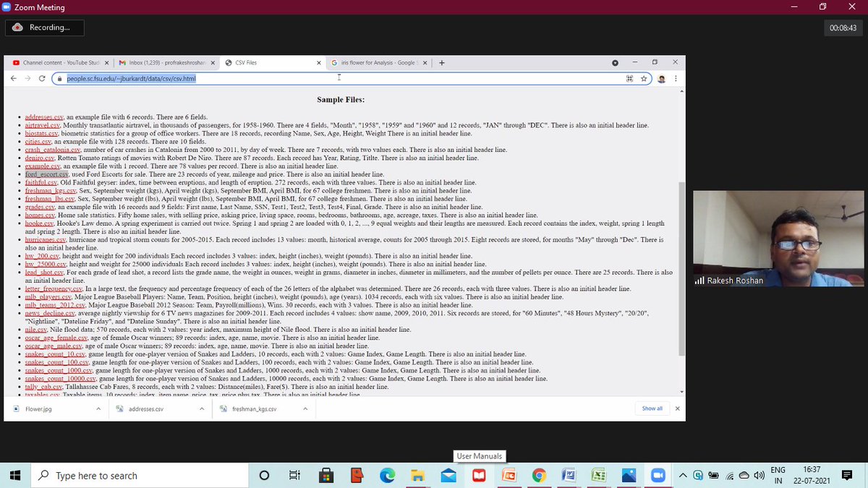Viewport: 868px width, 488px height.
Task: Click the Zoom Recording indicator
Action: (45, 27)
